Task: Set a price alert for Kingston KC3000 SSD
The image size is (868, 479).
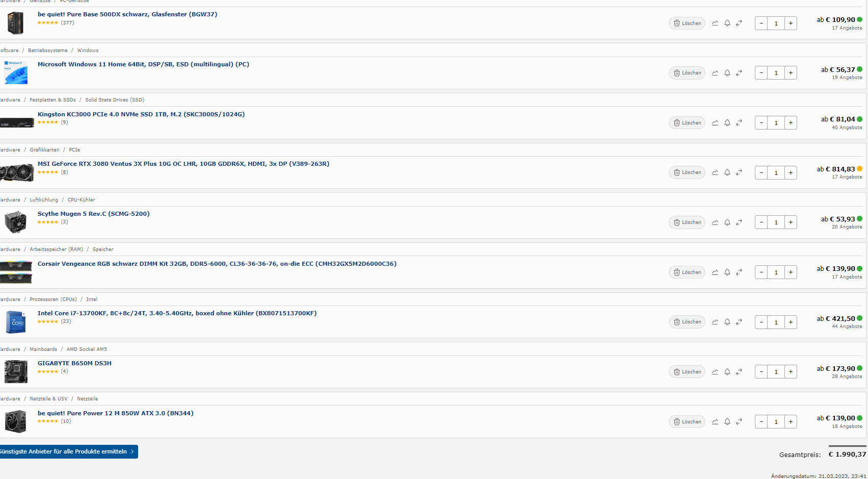Action: (727, 122)
